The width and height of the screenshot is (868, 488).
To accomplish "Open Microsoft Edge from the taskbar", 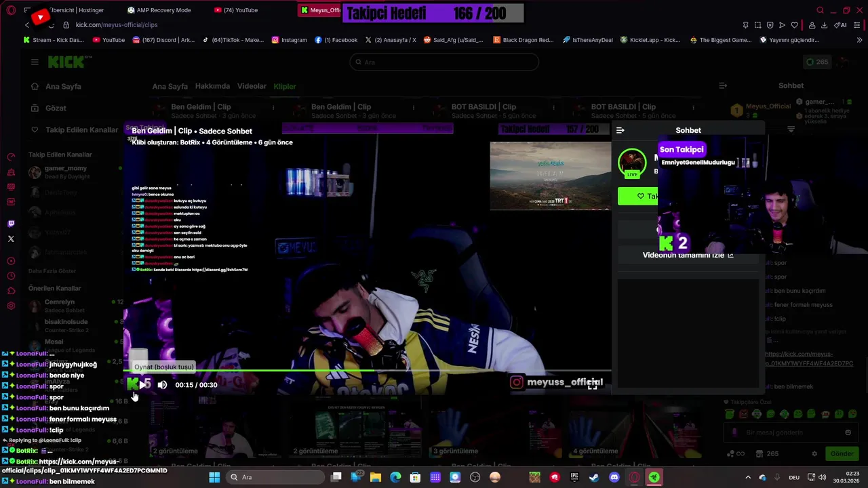I will click(x=395, y=477).
